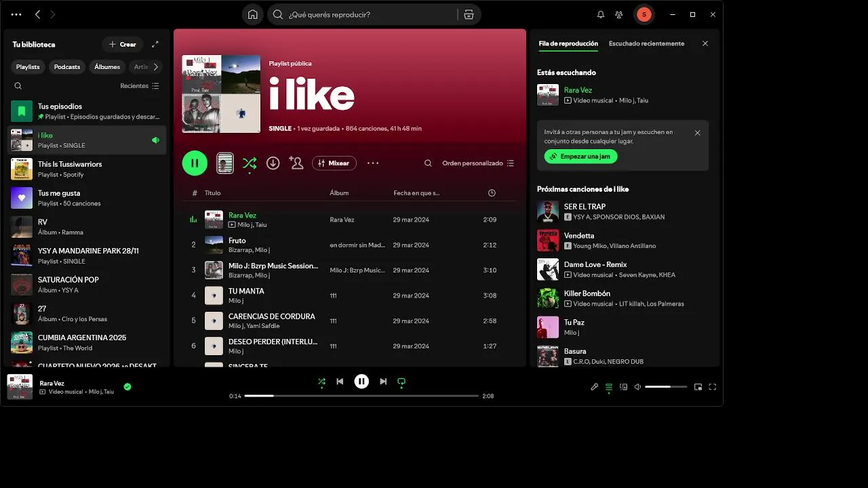This screenshot has width=868, height=488.
Task: Open now playing album art thumbnail
Action: click(20, 387)
